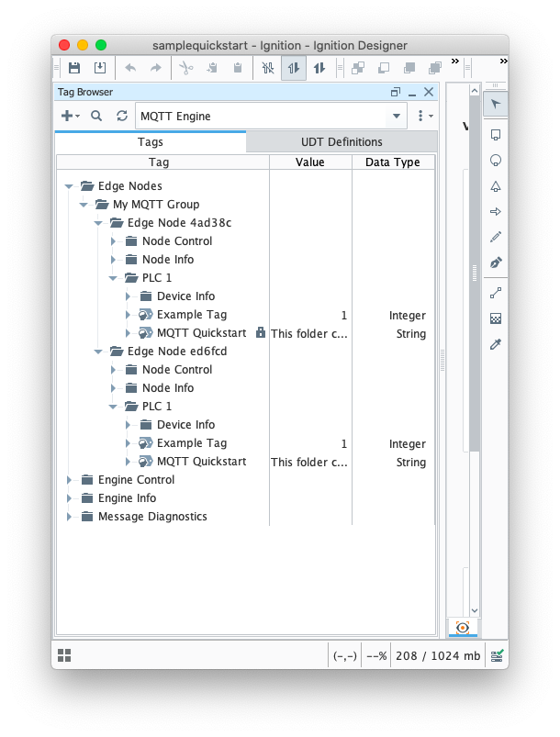Restore the Tag Browser panel to floating

(396, 92)
